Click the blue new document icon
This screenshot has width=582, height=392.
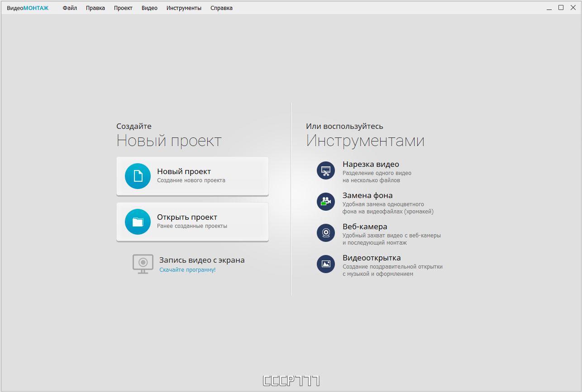[138, 176]
